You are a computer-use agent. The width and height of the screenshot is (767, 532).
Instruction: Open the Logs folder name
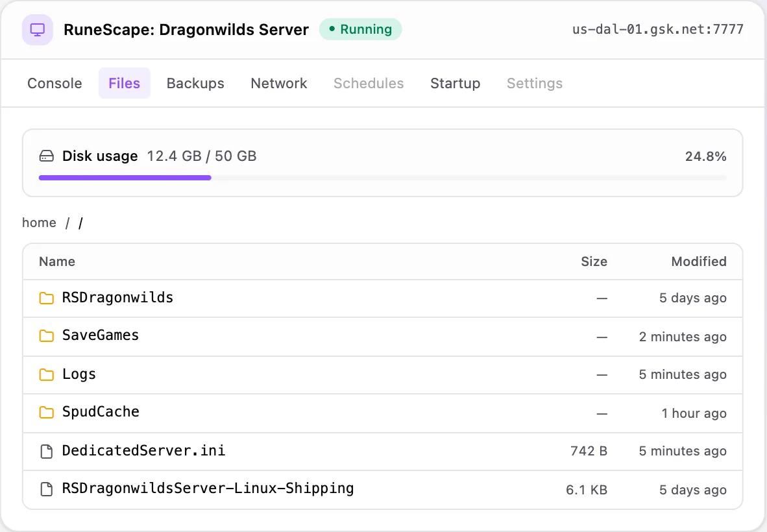tap(79, 374)
